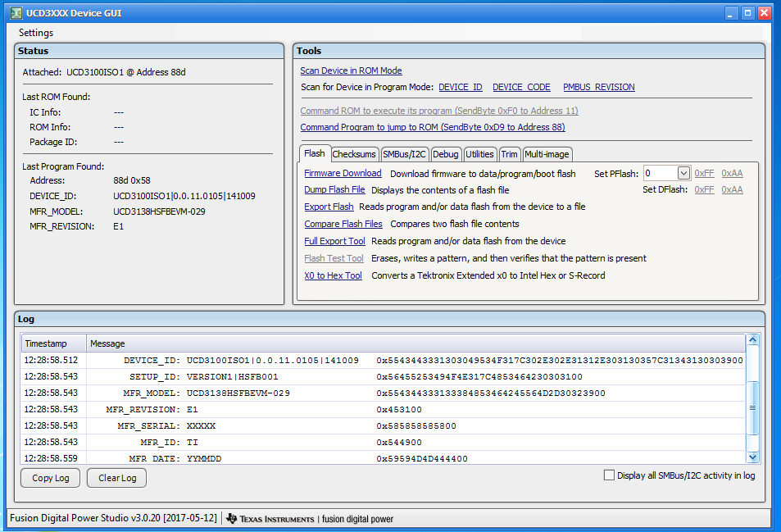Click the Copy Log button

(x=50, y=478)
